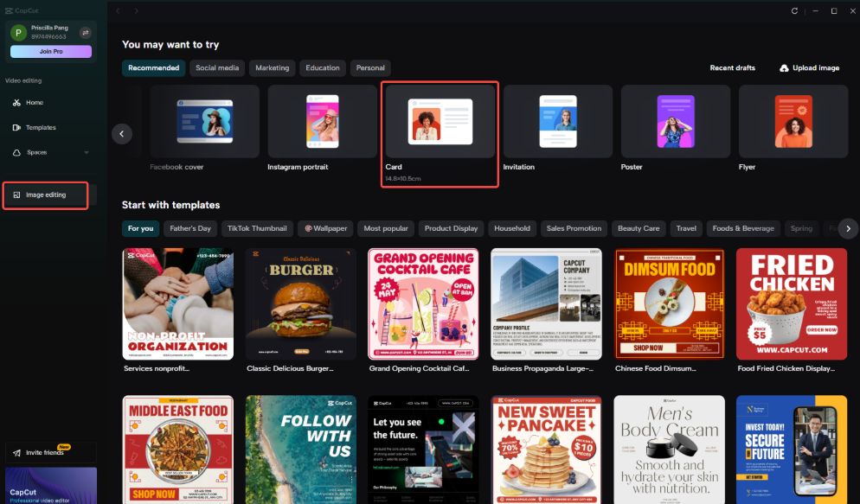Image resolution: width=860 pixels, height=504 pixels.
Task: Click the refresh icon in title bar
Action: pyautogui.click(x=794, y=11)
